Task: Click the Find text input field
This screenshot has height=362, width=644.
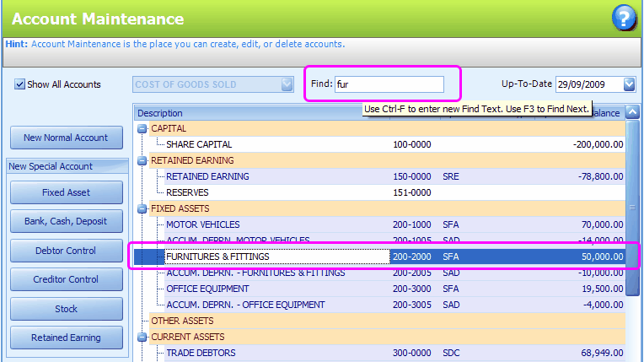Action: click(389, 84)
